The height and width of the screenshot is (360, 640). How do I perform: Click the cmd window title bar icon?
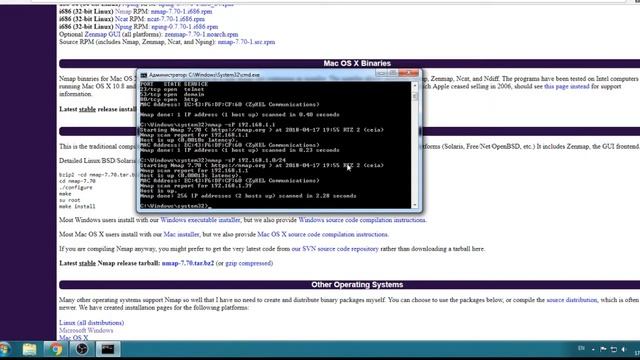point(144,75)
